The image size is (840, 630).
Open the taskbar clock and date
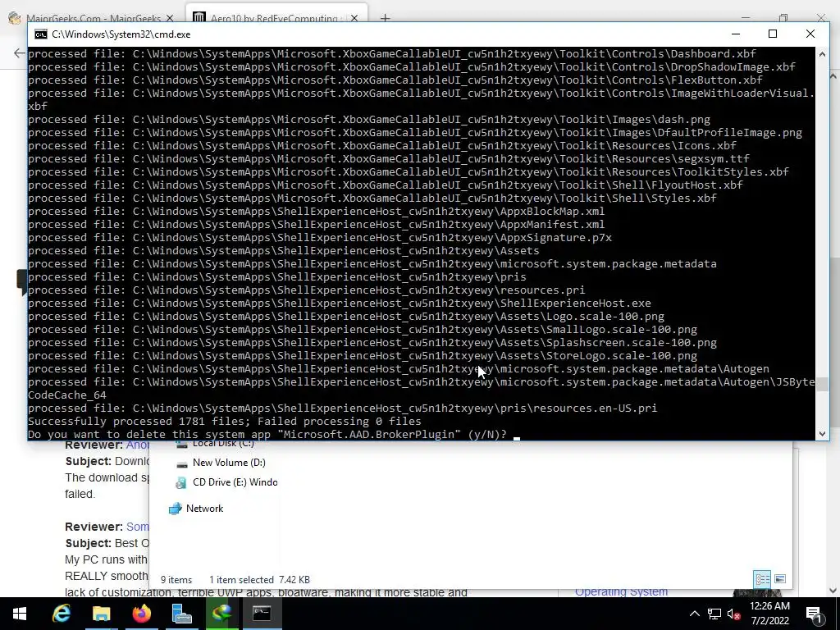click(x=769, y=614)
